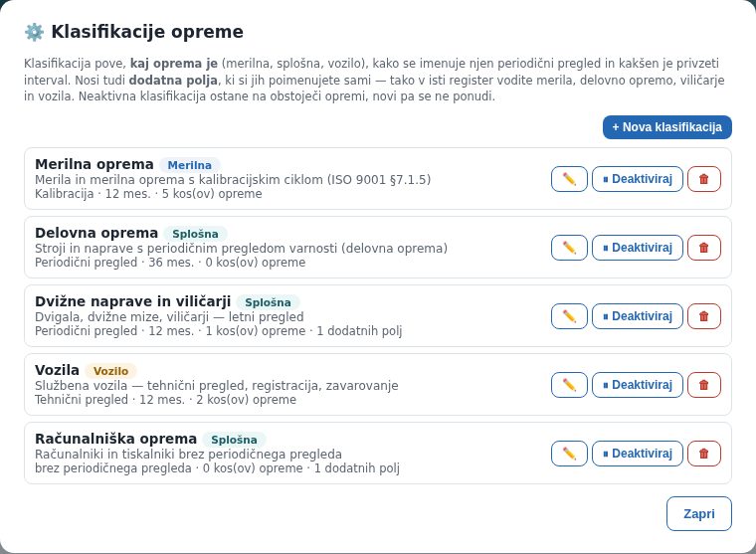The width and height of the screenshot is (756, 554).
Task: Edit Računalniška oprema via pencil icon
Action: 569,454
